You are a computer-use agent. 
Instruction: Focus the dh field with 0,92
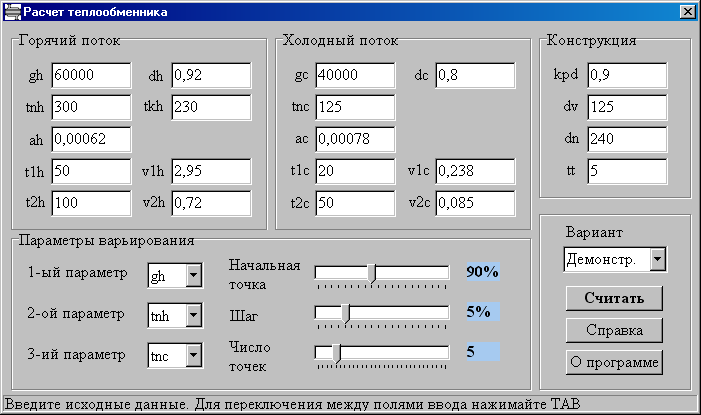pos(211,75)
